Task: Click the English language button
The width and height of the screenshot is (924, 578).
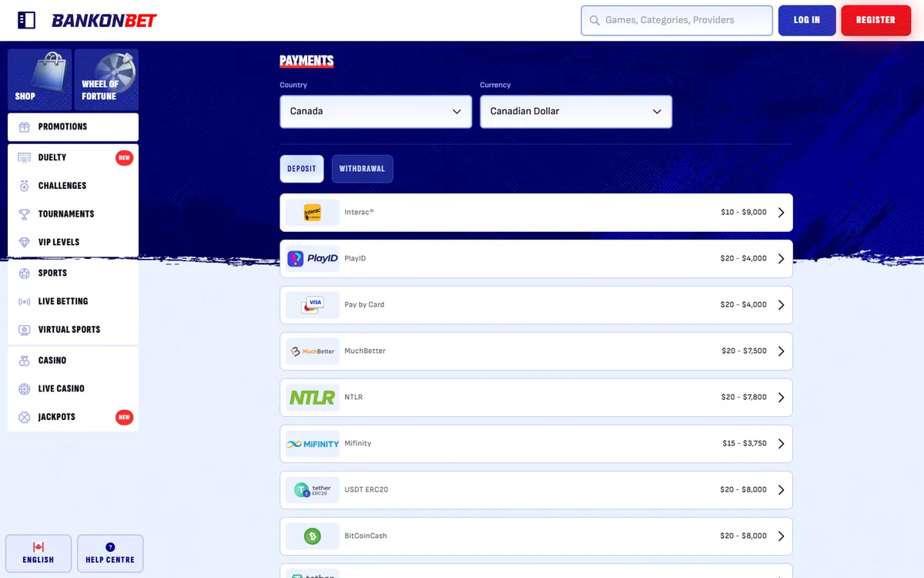Action: [38, 553]
